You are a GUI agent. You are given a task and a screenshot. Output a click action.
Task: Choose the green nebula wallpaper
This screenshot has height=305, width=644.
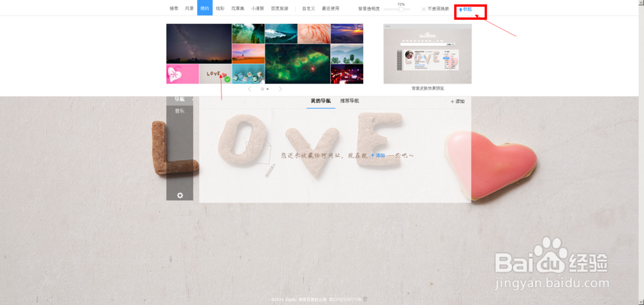(x=298, y=64)
